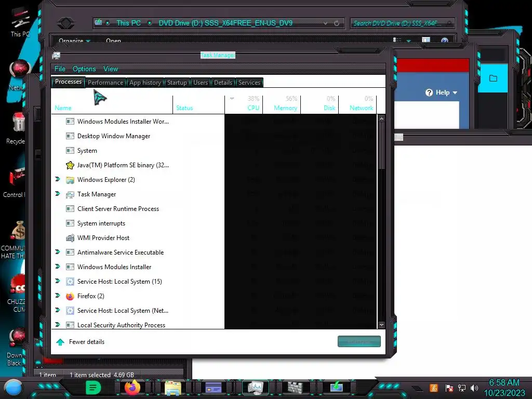Expand Service Host: Local System (15)
The height and width of the screenshot is (399, 532).
(58, 281)
